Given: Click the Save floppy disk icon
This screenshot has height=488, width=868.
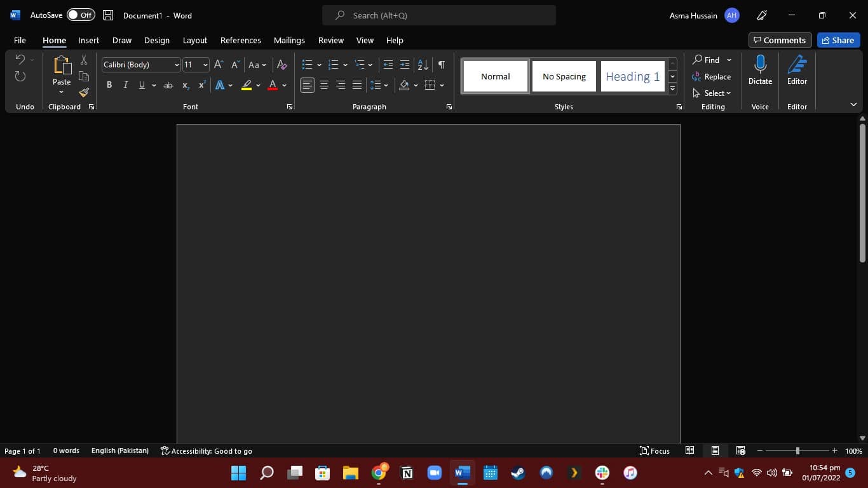Looking at the screenshot, I should (108, 15).
